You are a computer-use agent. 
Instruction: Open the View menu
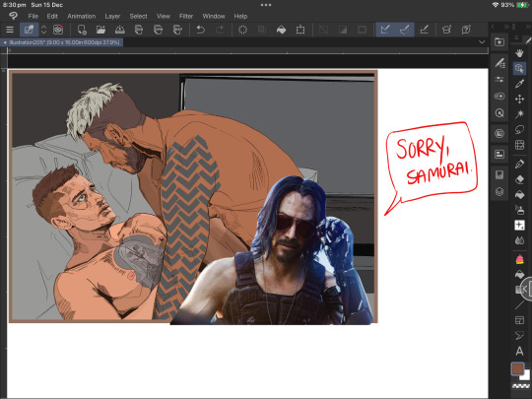pos(164,16)
